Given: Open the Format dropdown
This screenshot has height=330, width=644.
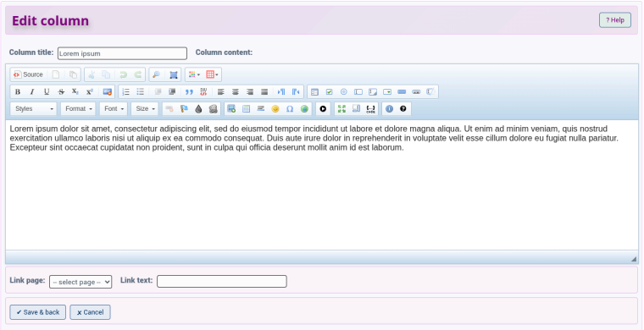Looking at the screenshot, I should (78, 108).
